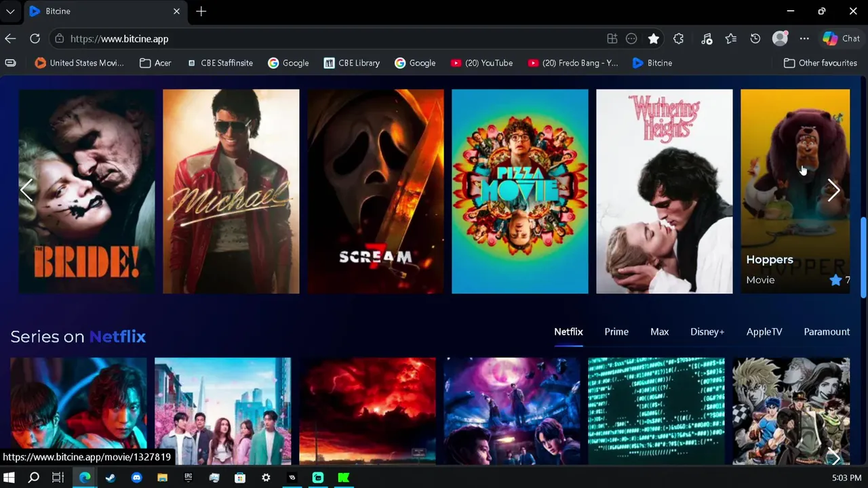
Task: Open a new tab with plus button
Action: [x=201, y=12]
